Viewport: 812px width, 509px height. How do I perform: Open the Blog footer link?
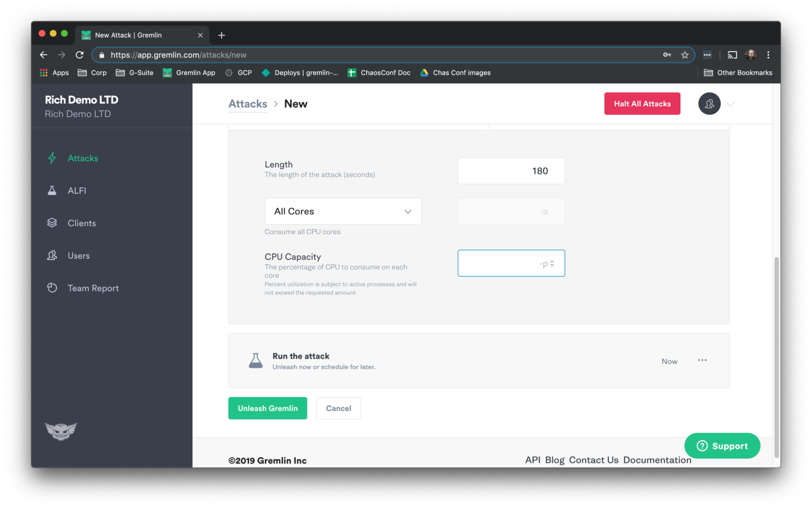[555, 460]
